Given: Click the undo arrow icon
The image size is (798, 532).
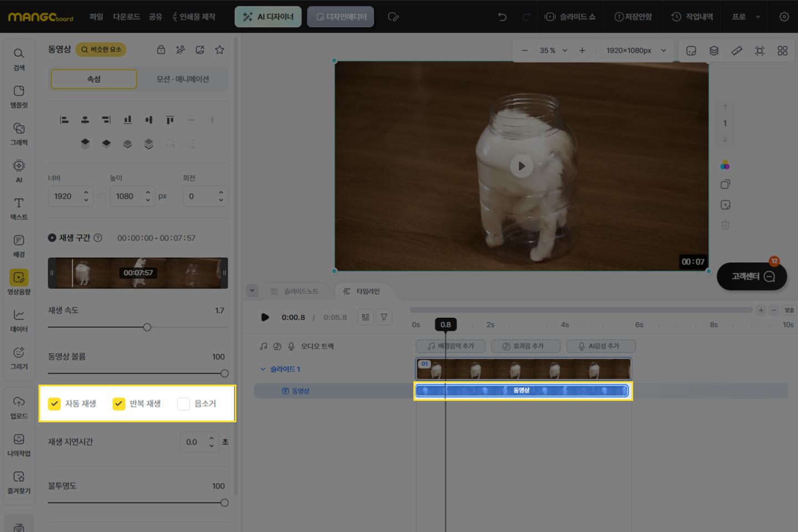Looking at the screenshot, I should (502, 17).
